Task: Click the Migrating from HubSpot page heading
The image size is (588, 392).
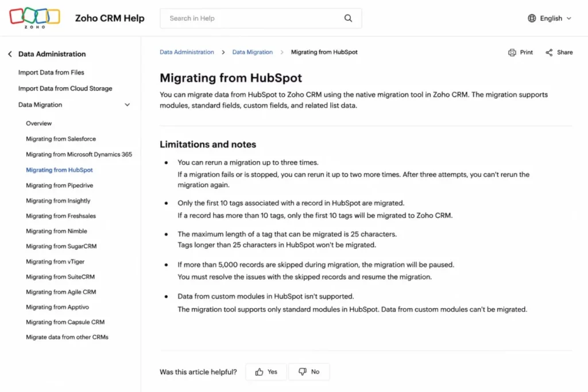Action: [231, 78]
